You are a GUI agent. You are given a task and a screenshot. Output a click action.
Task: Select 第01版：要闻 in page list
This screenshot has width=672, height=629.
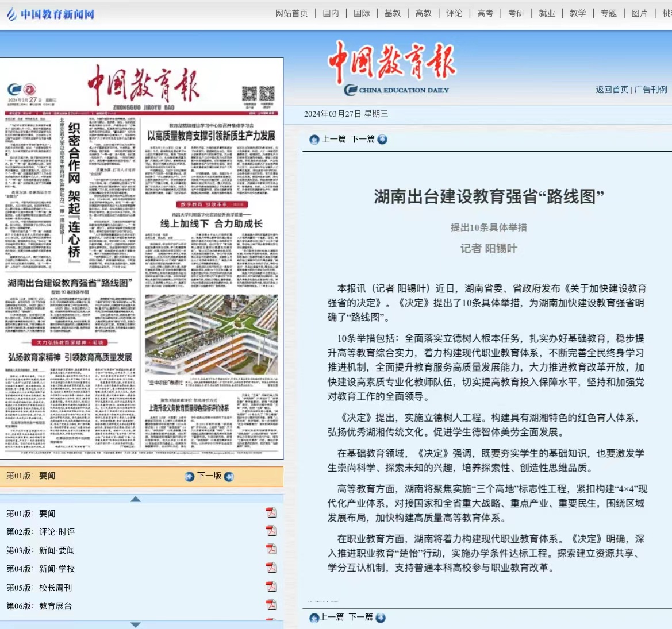tap(31, 514)
